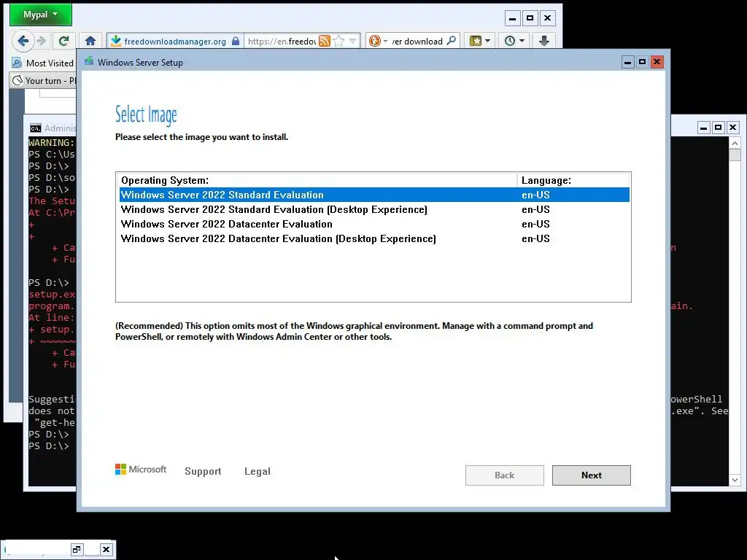747x560 pixels.
Task: Go back in Mypal browser
Action: pyautogui.click(x=23, y=41)
